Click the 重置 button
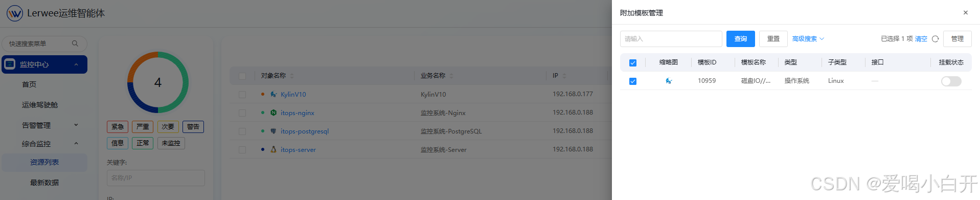 [773, 39]
